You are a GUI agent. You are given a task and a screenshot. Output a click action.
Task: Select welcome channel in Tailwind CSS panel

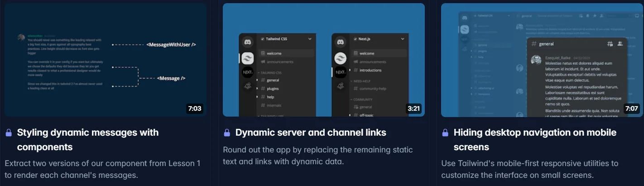pos(287,54)
